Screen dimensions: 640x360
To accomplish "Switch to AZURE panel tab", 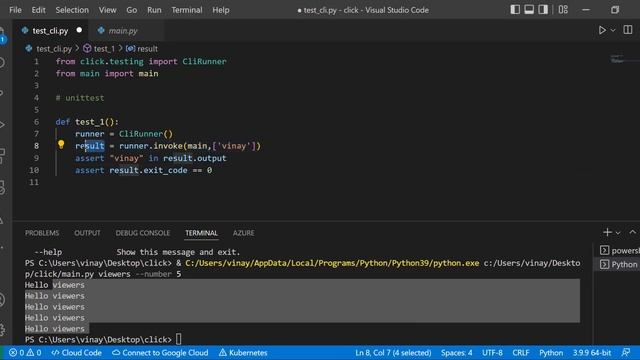I will 244,233.
